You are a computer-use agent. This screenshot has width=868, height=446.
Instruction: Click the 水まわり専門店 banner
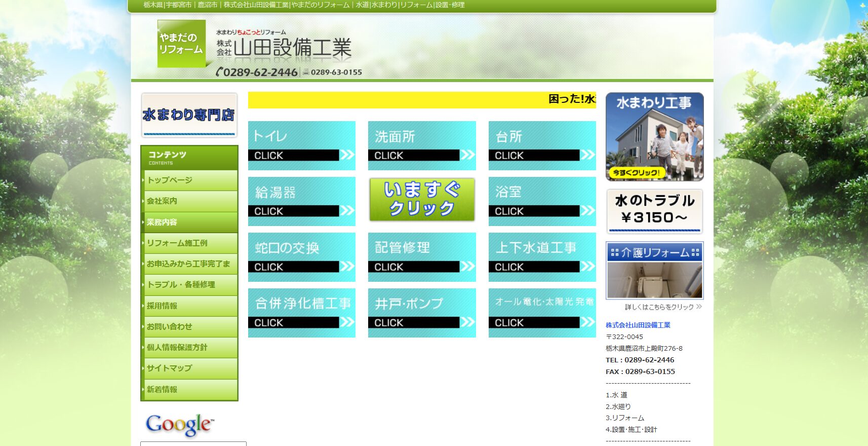point(189,115)
